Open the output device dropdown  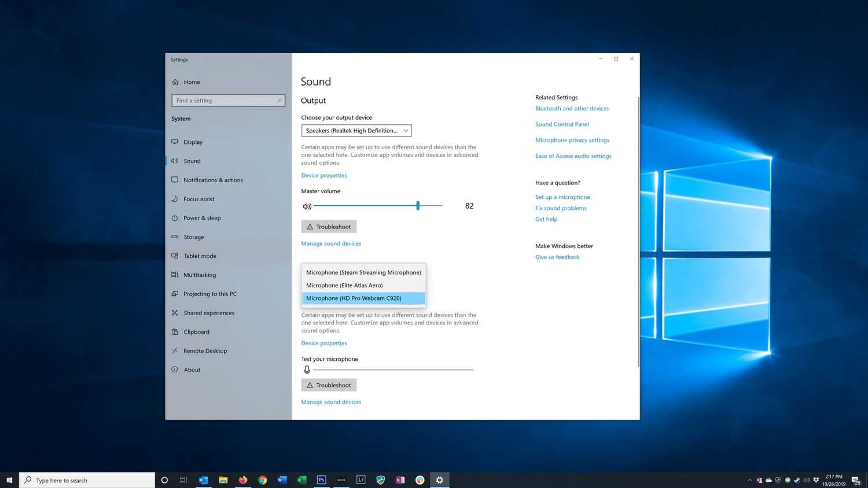click(x=356, y=131)
